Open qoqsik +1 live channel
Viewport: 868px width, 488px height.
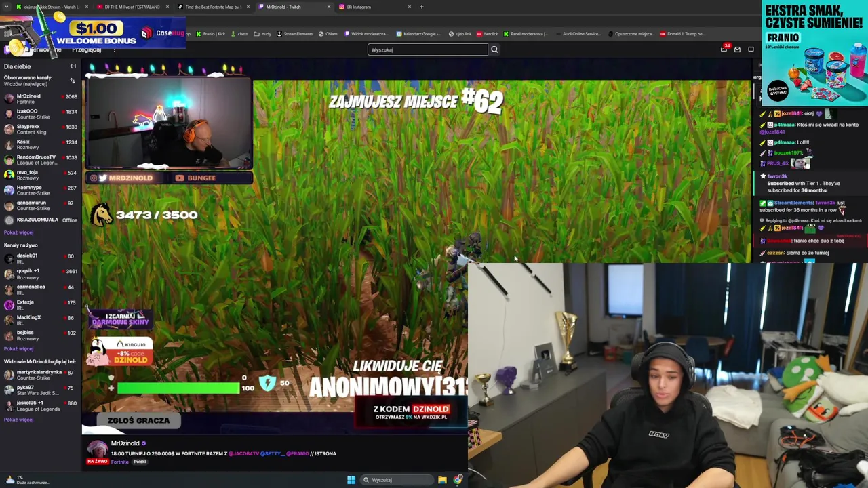click(40, 274)
